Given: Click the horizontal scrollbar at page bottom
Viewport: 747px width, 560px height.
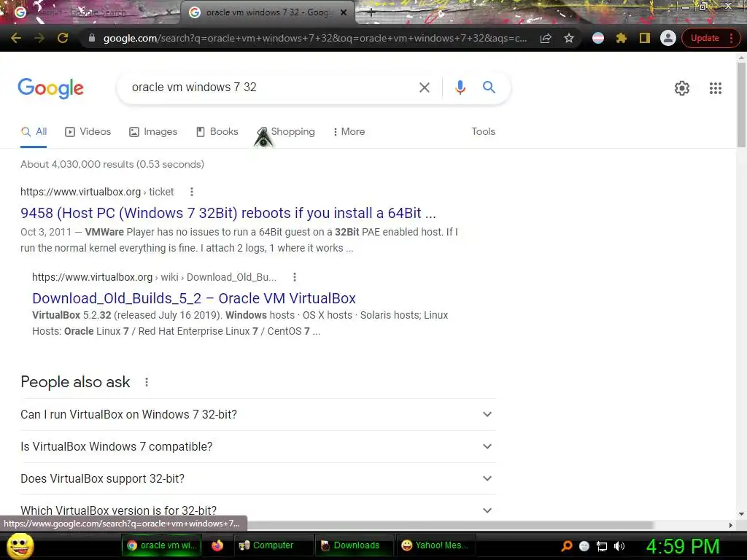Looking at the screenshot, I should (449, 525).
